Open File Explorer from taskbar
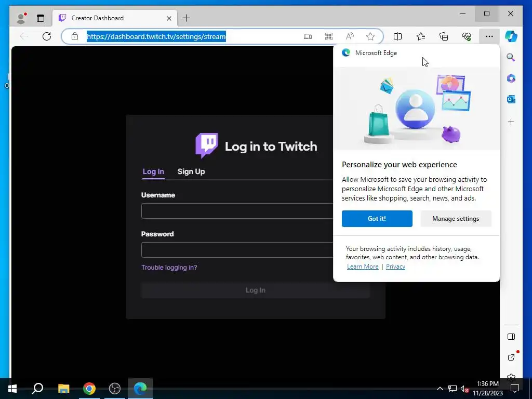This screenshot has height=399, width=532. click(x=63, y=389)
